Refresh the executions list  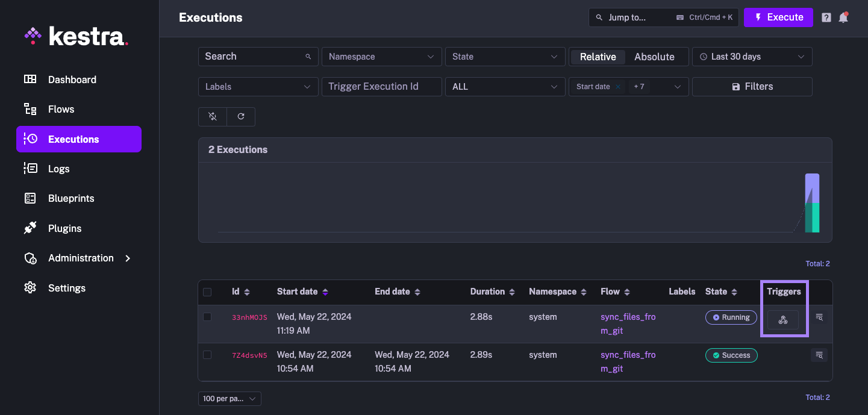coord(241,116)
